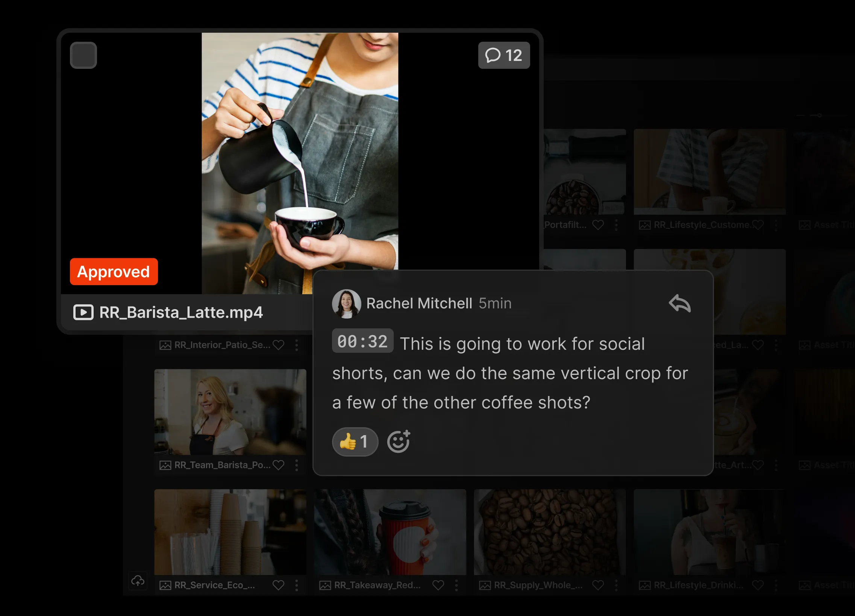855x616 pixels.
Task: Click the image icon next to RR_Interior_Patio_Se asset
Action: 165,344
